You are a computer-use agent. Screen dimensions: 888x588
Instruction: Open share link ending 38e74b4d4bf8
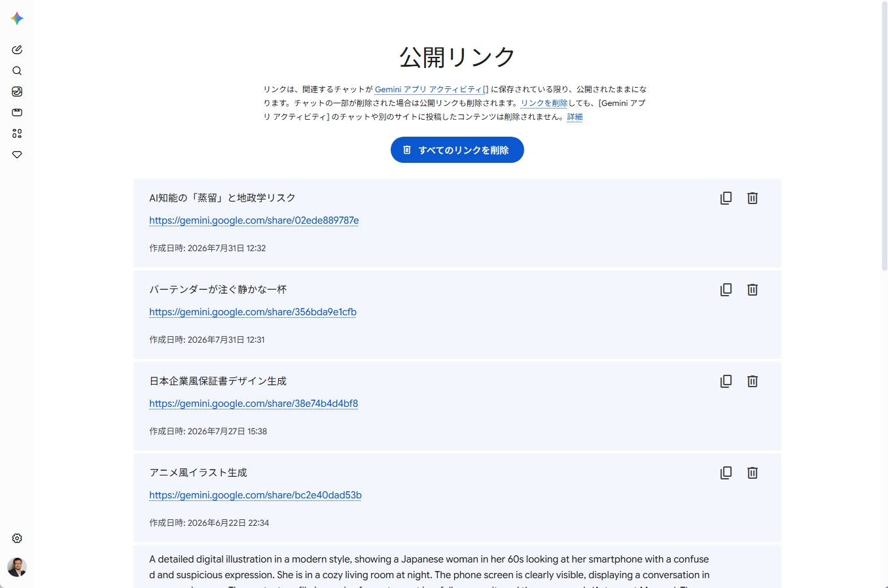click(253, 404)
